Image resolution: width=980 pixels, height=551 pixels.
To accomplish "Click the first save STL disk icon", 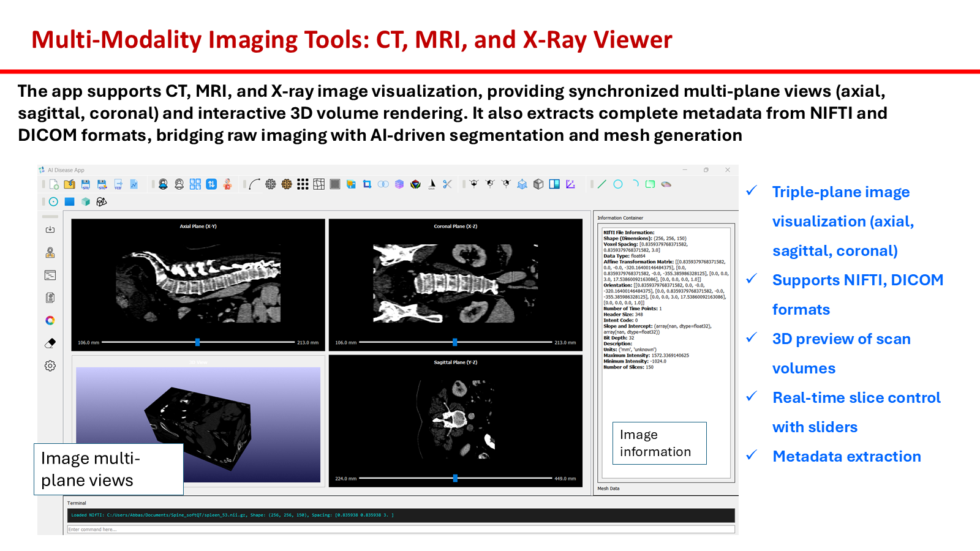I will [x=86, y=184].
